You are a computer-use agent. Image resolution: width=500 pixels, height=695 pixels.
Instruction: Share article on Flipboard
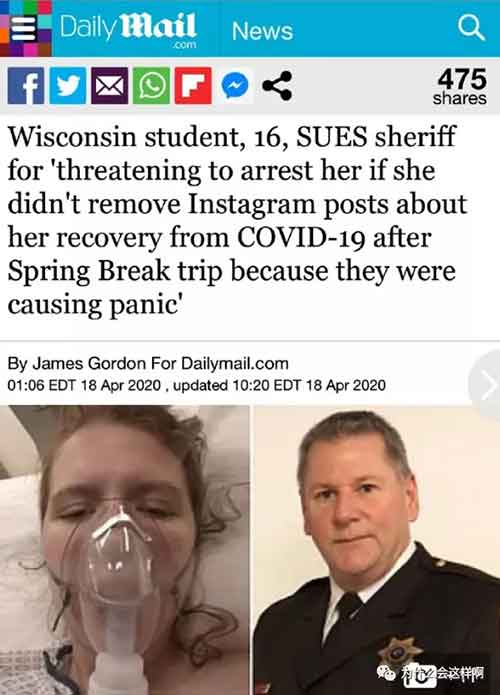(x=193, y=86)
